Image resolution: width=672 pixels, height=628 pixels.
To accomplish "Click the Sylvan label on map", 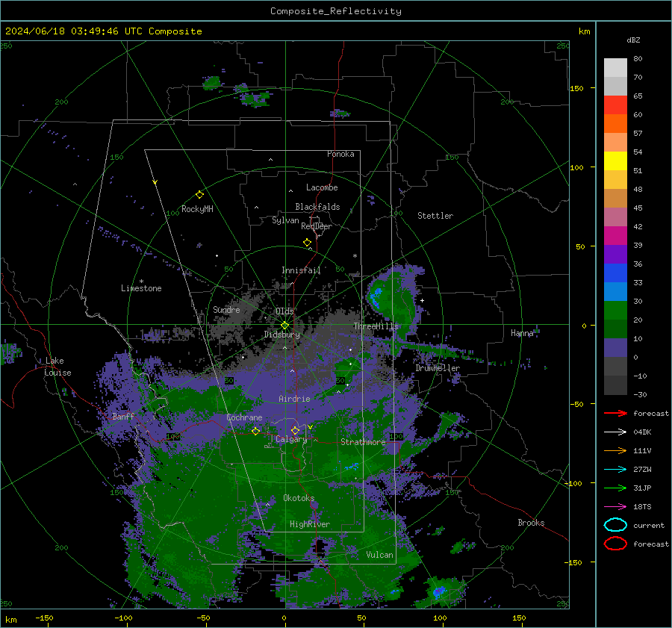I will [x=285, y=220].
